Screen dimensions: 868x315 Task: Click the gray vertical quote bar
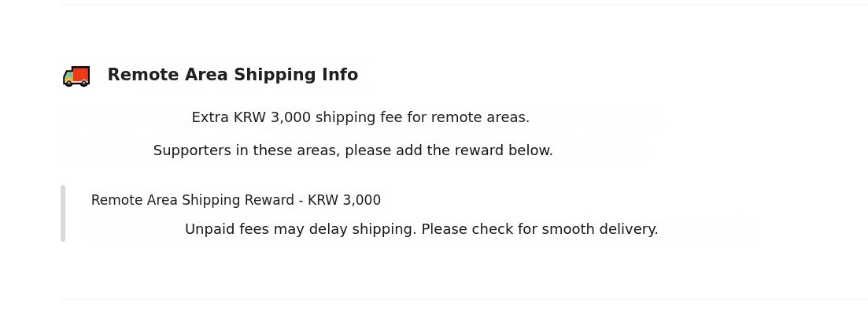tap(63, 213)
